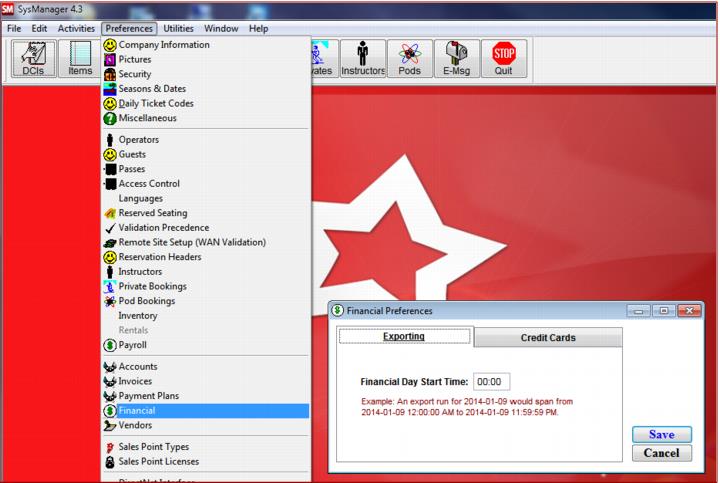Switch to the Credit Cards tab
The width and height of the screenshot is (720, 483).
pos(548,338)
